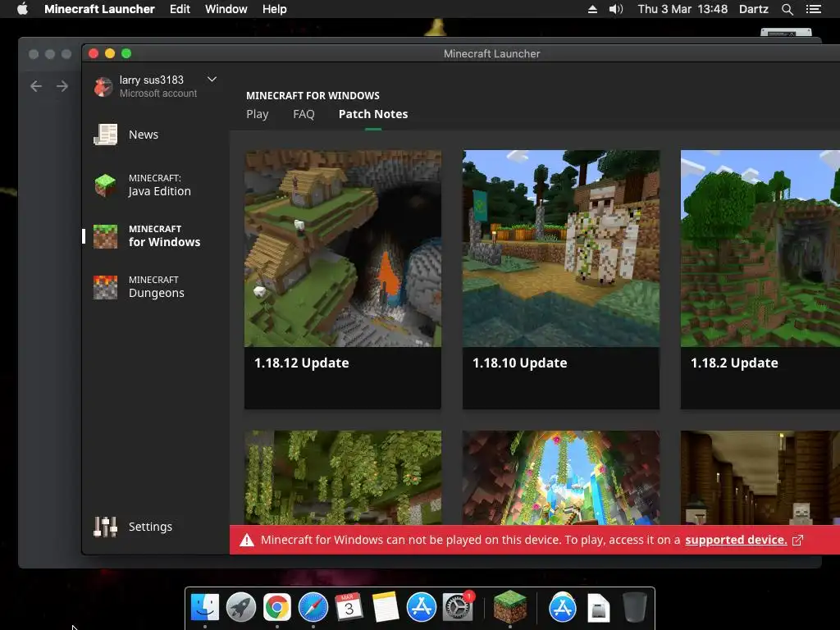Click the volume speaker icon in menu bar
Image resolution: width=840 pixels, height=630 pixels.
615,9
